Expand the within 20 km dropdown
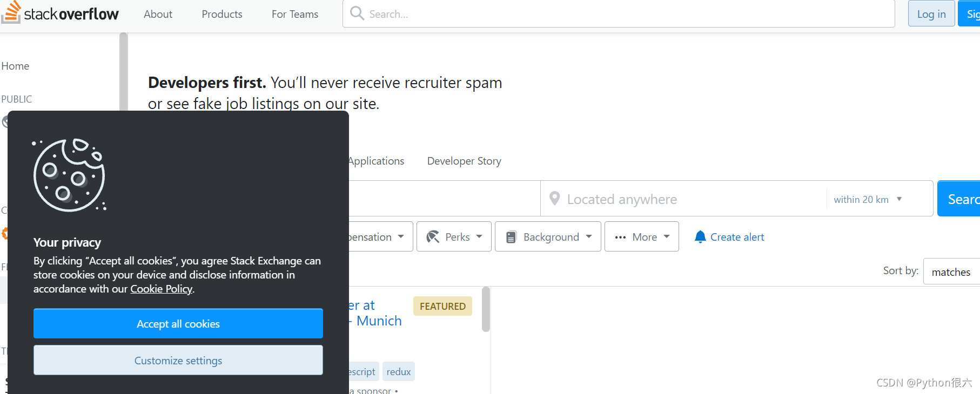The image size is (980, 394). coord(868,199)
